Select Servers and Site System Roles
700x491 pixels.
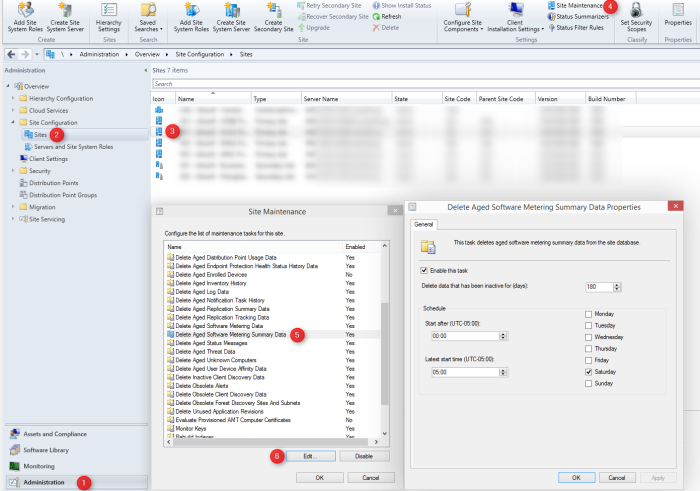coord(73,147)
